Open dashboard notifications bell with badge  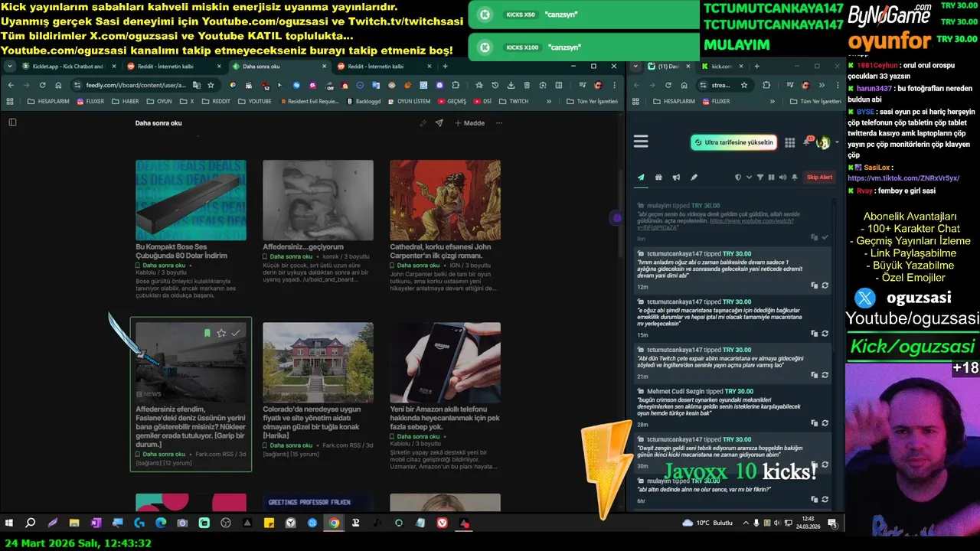click(x=808, y=142)
